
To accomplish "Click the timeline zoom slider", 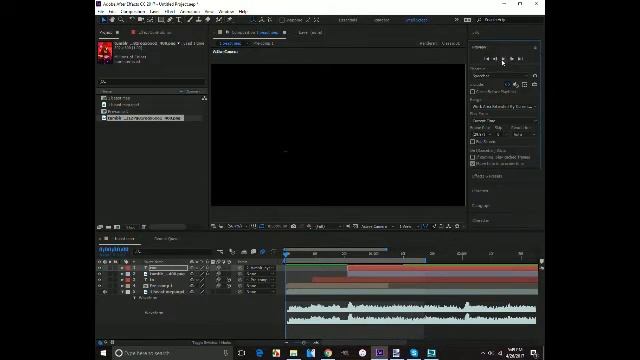I will coord(303,342).
